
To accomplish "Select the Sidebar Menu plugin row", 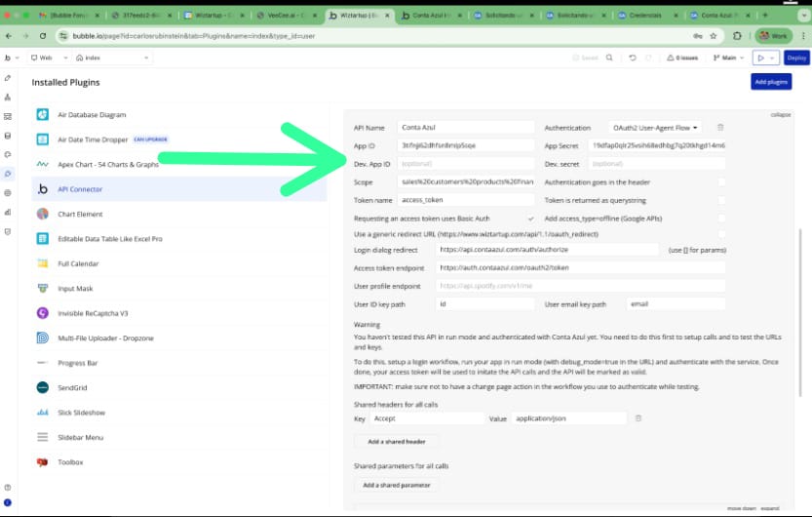I will 179,437.
